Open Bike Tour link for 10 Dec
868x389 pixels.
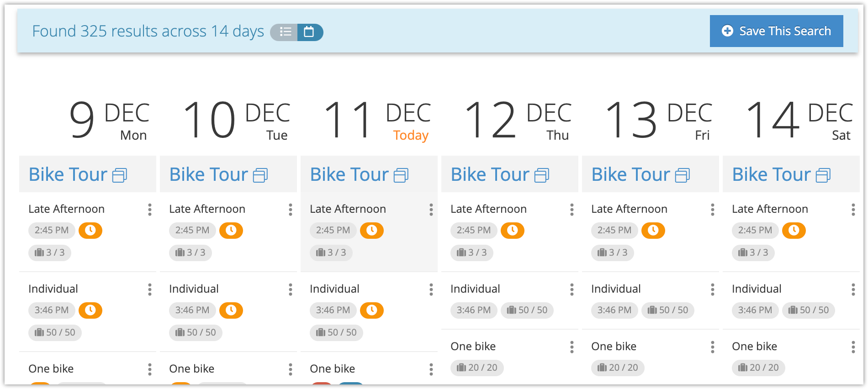tap(218, 174)
